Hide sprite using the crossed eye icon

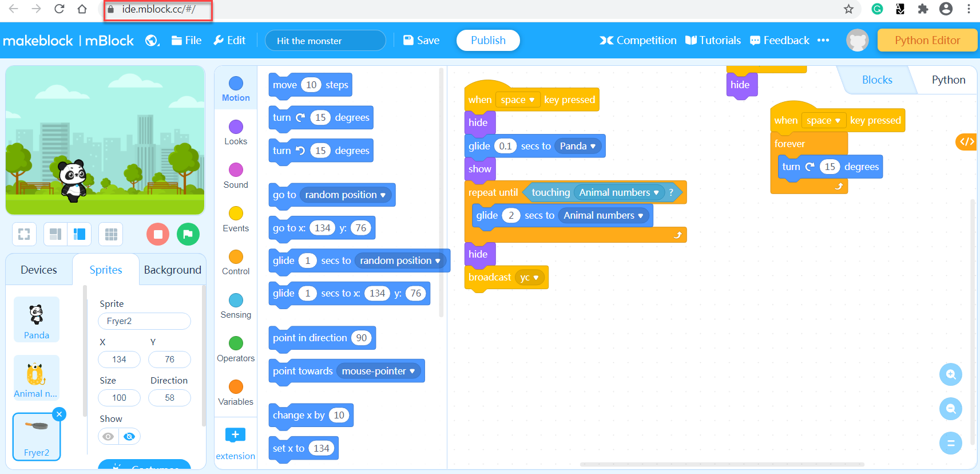click(129, 437)
